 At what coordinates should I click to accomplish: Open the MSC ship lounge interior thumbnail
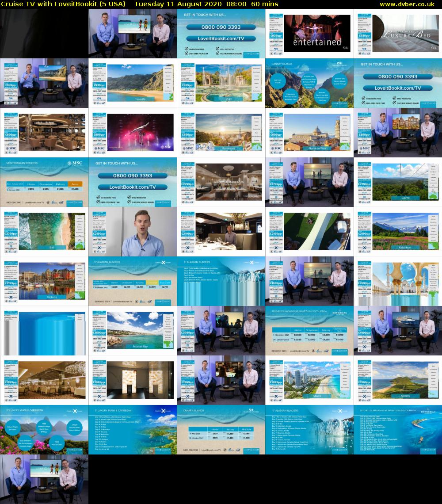(x=44, y=133)
